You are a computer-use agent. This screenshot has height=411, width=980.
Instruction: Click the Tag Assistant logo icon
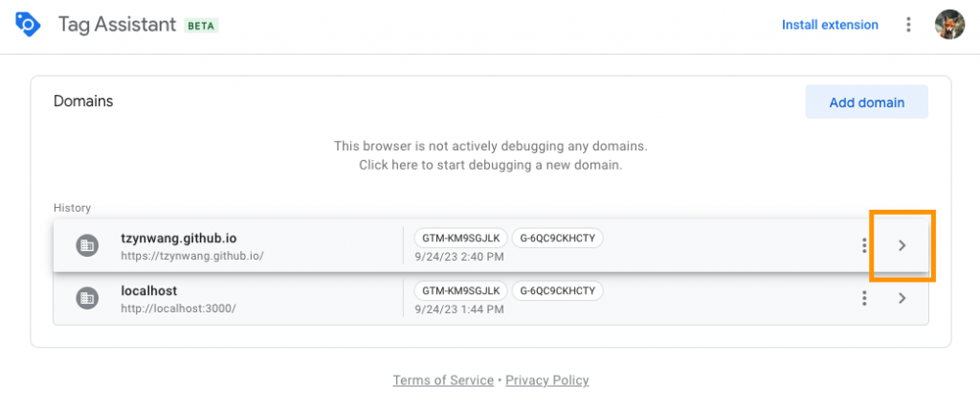coord(28,24)
